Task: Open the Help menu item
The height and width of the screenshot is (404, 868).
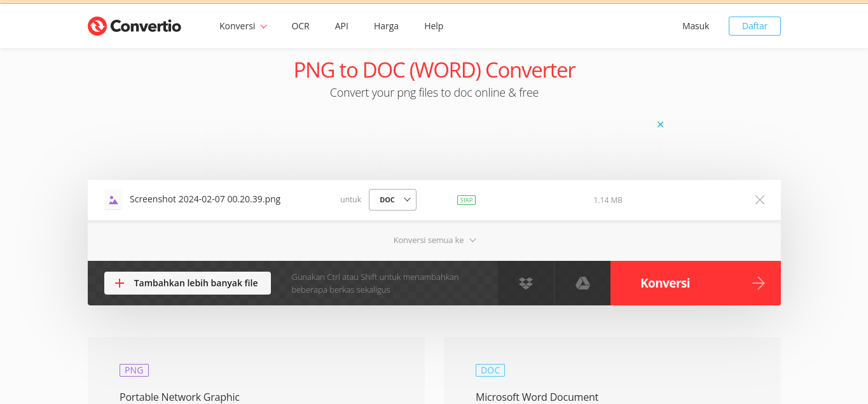Action: (434, 26)
